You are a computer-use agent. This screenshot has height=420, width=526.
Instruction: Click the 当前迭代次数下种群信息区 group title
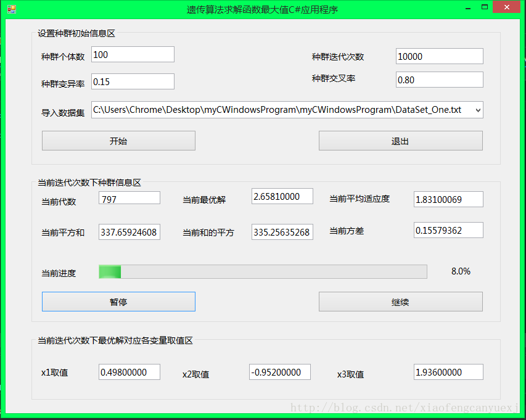point(89,183)
